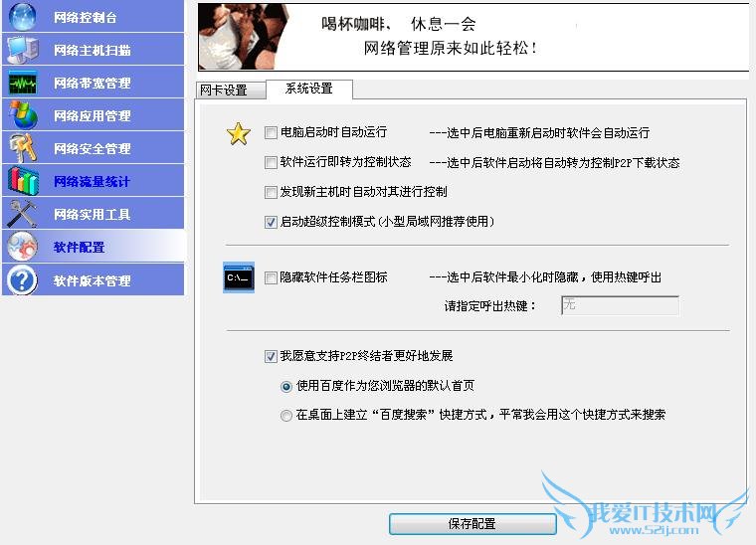This screenshot has height=545, width=756.
Task: Click the 请指定呼出热键 hotkey field
Action: (x=620, y=305)
